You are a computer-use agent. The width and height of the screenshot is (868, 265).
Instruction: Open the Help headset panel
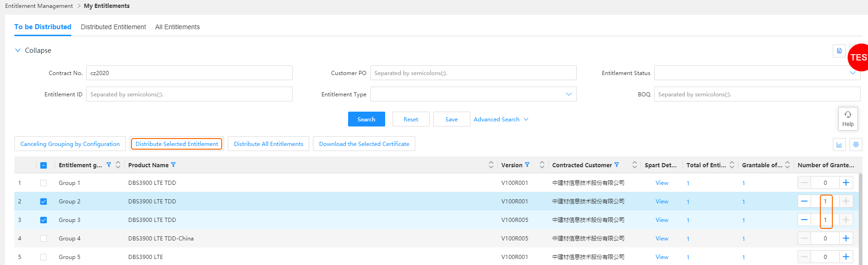click(848, 119)
